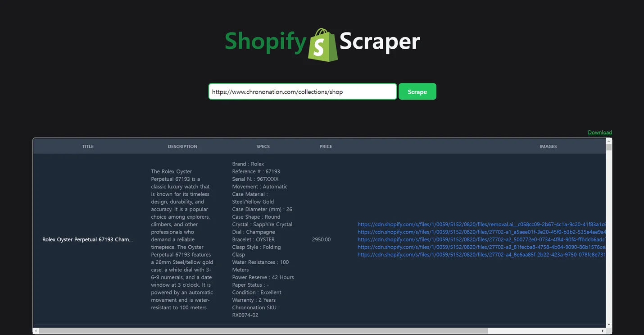
Task: Click the 'Case Shape : Round' spec line
Action: click(x=256, y=217)
